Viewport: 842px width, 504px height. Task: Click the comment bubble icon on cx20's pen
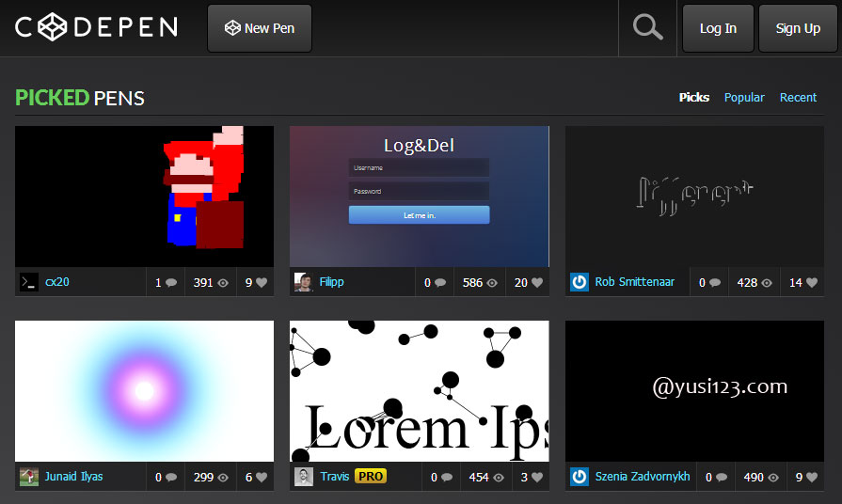[x=171, y=283]
